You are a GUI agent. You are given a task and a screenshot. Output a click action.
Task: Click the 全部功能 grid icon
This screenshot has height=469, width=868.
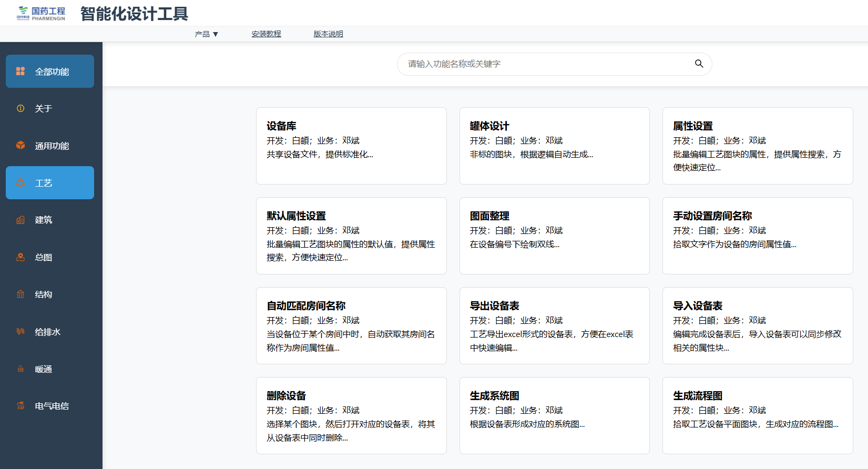coord(21,72)
